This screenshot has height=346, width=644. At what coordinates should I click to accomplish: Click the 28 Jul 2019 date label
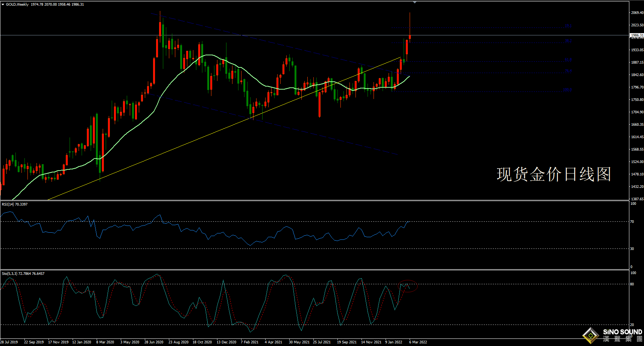(x=9, y=342)
